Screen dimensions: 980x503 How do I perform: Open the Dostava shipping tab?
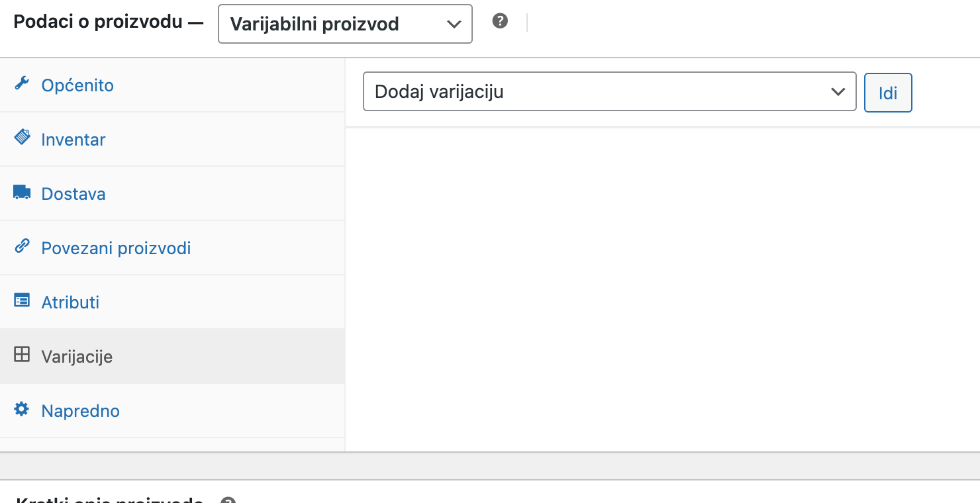pyautogui.click(x=73, y=193)
